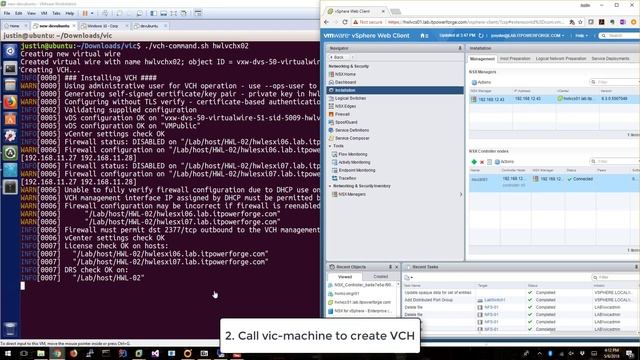Click NSX Managers filter field

[615, 82]
